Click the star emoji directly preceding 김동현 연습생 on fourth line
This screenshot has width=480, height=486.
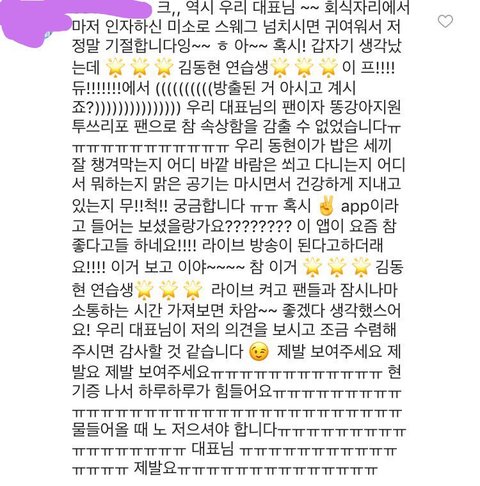tap(164, 67)
